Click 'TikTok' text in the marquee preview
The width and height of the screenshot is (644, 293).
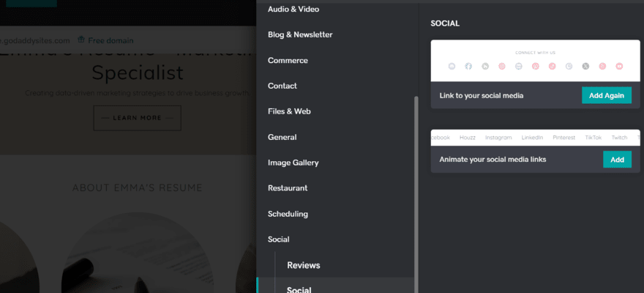coord(594,138)
